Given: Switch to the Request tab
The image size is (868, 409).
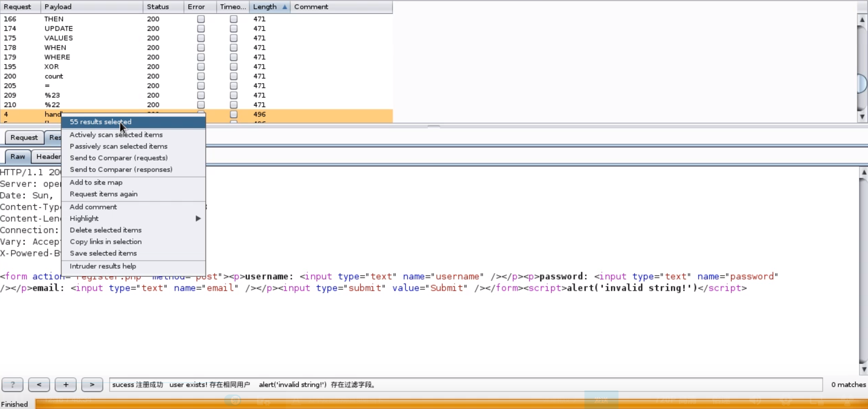Looking at the screenshot, I should pyautogui.click(x=24, y=138).
